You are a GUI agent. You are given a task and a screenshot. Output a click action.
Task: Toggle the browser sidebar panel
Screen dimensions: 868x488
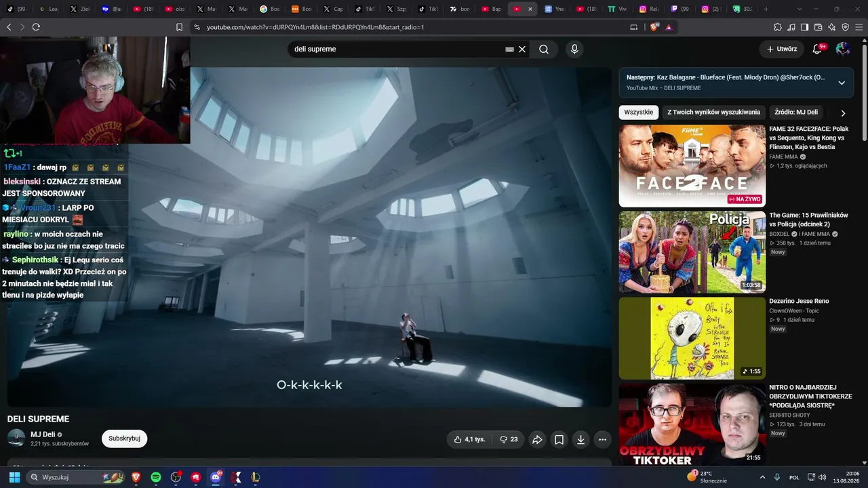click(x=805, y=27)
